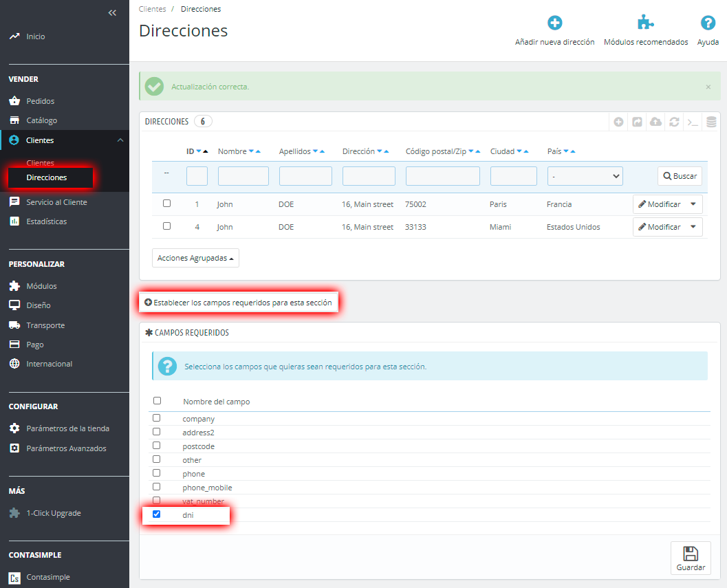Open Servicio al Cliente section
Screen dimensions: 727x588
(56, 202)
